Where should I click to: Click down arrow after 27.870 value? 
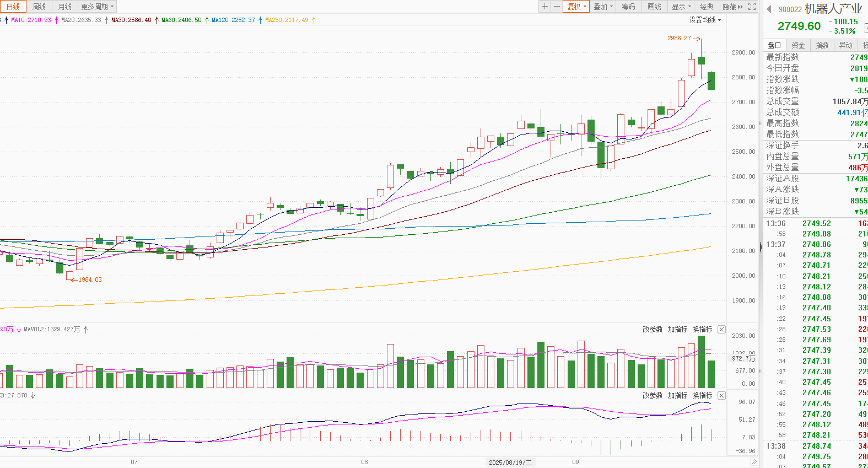[33, 395]
